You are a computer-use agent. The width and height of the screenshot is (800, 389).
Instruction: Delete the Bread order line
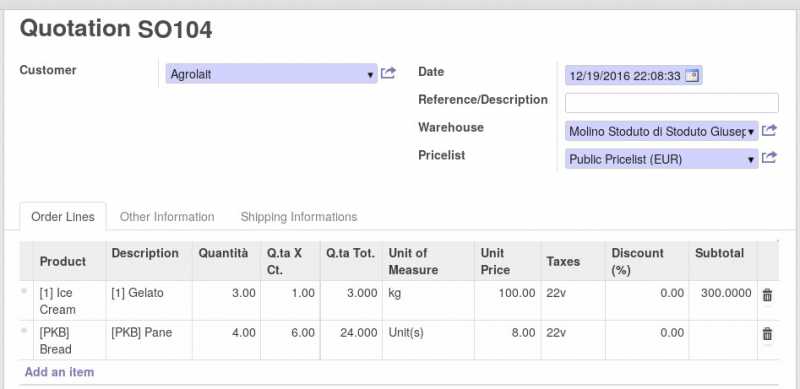[x=767, y=334]
